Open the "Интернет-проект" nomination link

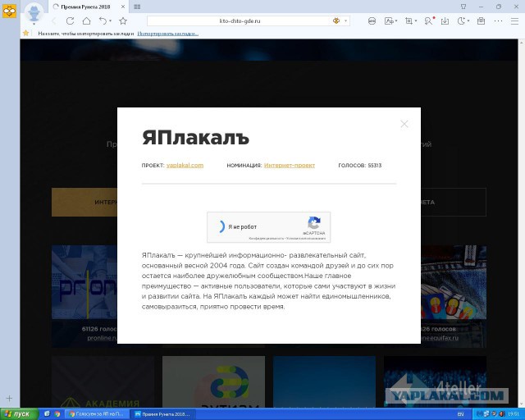pos(290,165)
